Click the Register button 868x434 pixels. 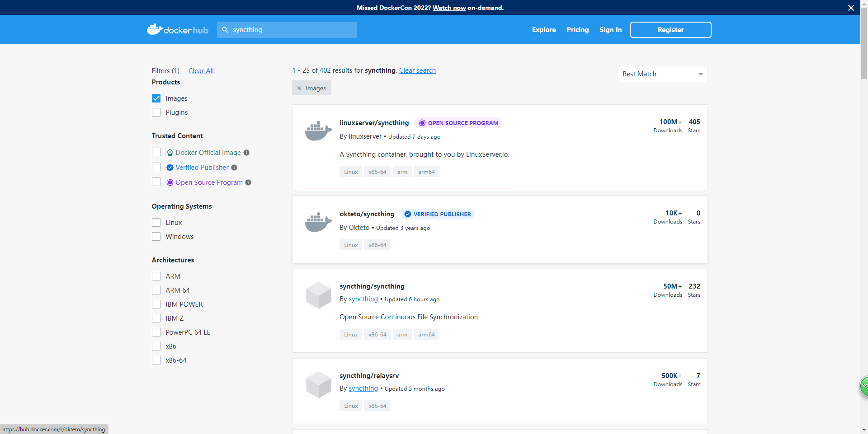(x=671, y=30)
